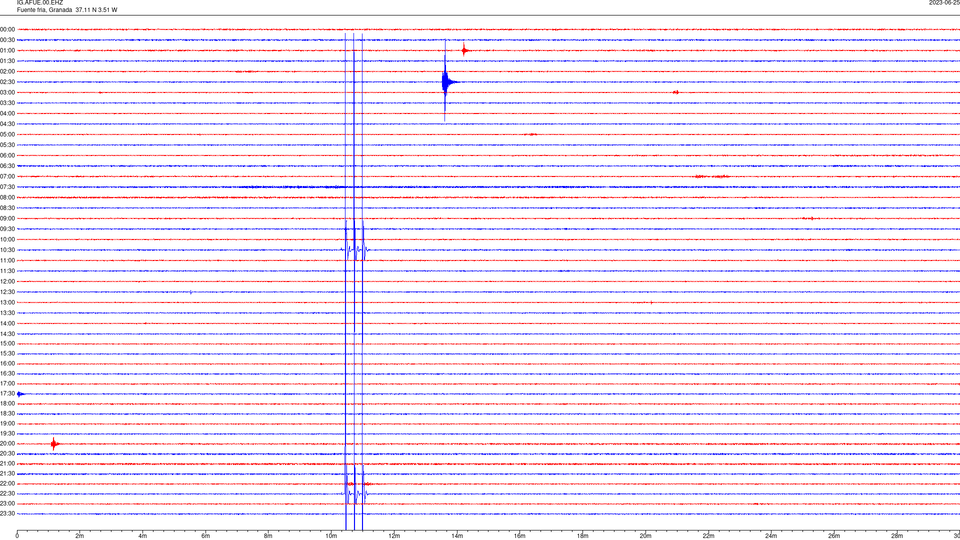960x540 pixels.
Task: Select the 02:00 trace time label
Action: click(7, 72)
